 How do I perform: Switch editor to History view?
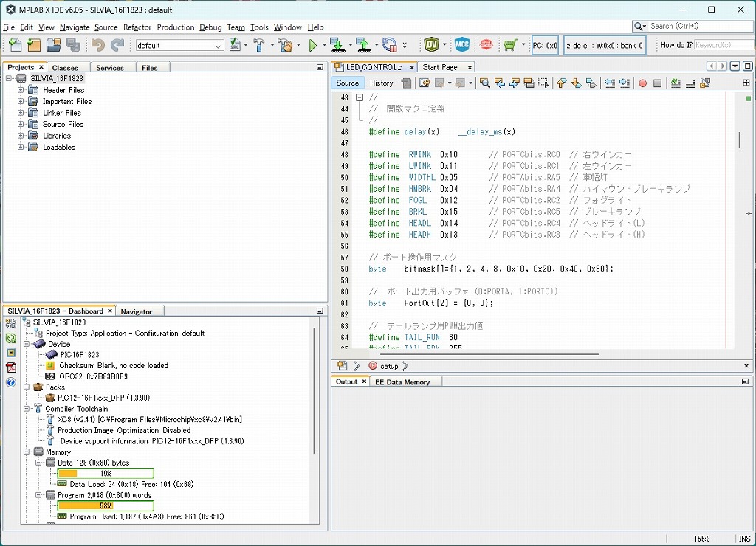(x=382, y=83)
